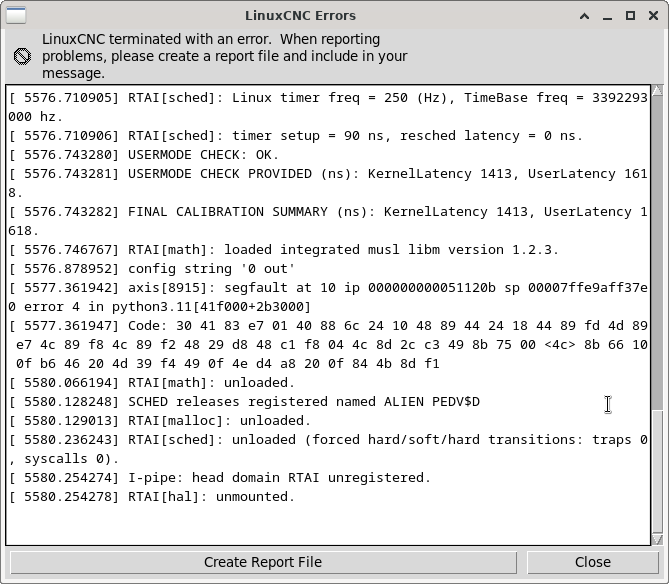Screen dimensions: 669x584
Task: Close the error dialog with Close button
Action: pyautogui.click(x=593, y=562)
